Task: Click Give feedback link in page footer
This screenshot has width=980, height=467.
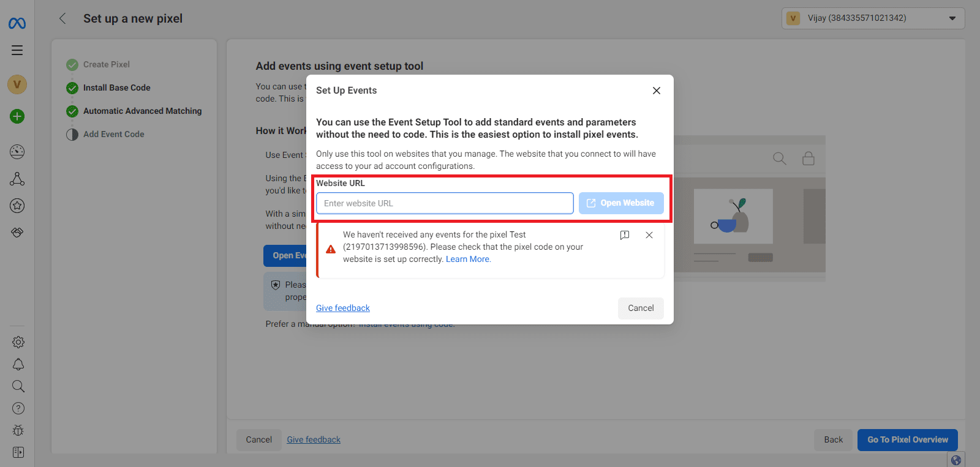Action: [x=314, y=439]
